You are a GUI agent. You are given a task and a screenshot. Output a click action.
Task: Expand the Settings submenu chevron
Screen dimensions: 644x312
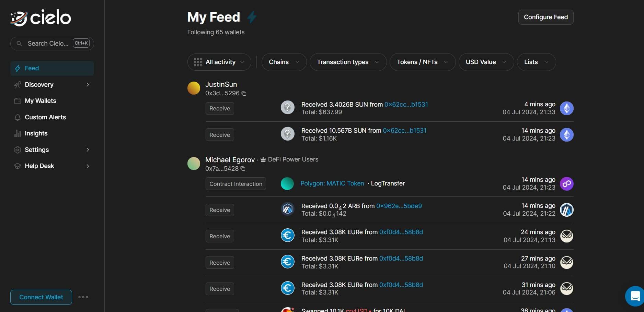click(88, 150)
